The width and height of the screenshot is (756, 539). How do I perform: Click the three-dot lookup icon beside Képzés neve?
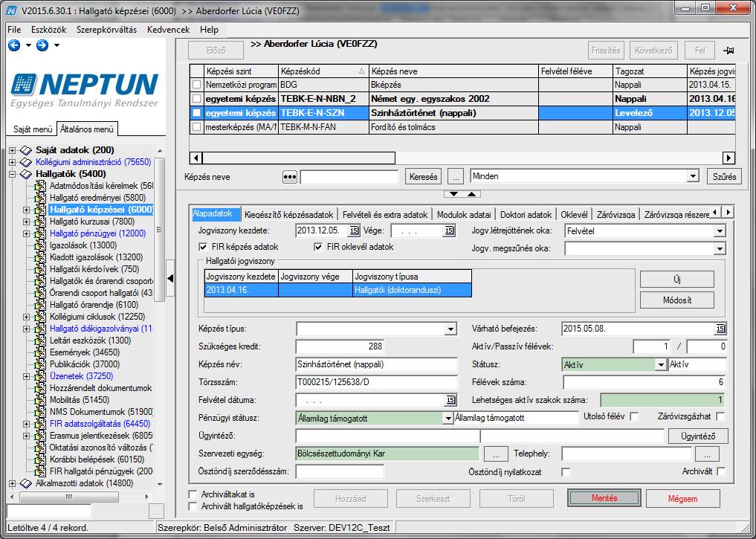(289, 177)
